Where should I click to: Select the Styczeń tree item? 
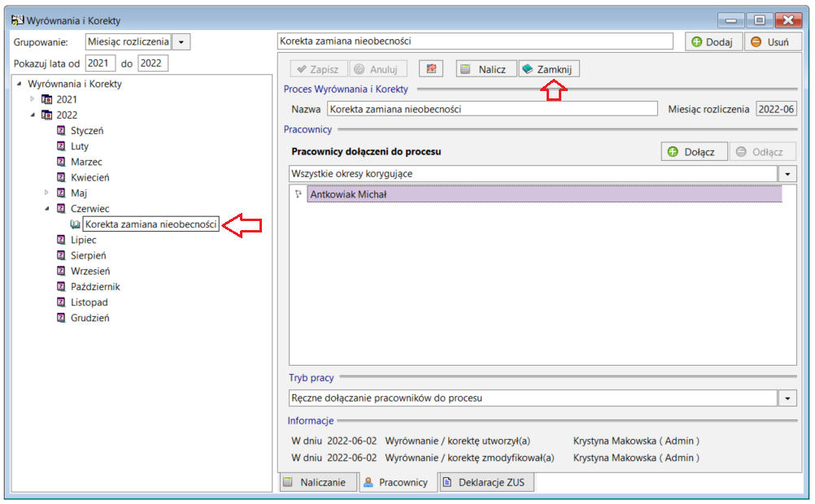click(x=87, y=130)
